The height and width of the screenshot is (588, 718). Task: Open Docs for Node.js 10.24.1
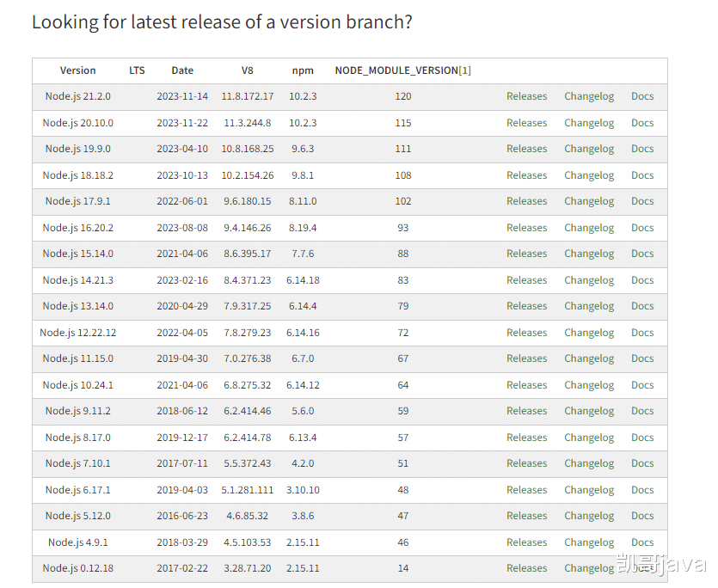click(x=642, y=385)
